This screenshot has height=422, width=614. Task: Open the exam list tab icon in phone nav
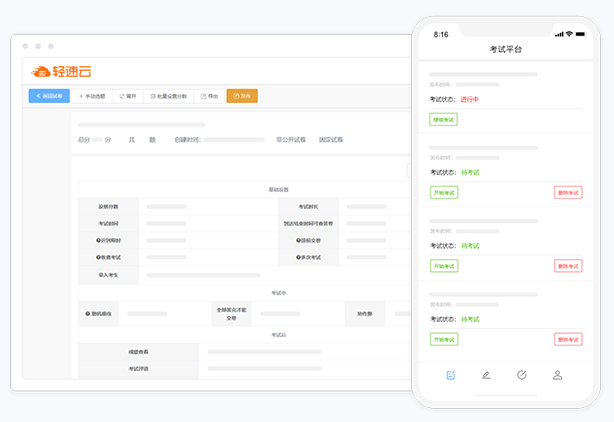451,375
